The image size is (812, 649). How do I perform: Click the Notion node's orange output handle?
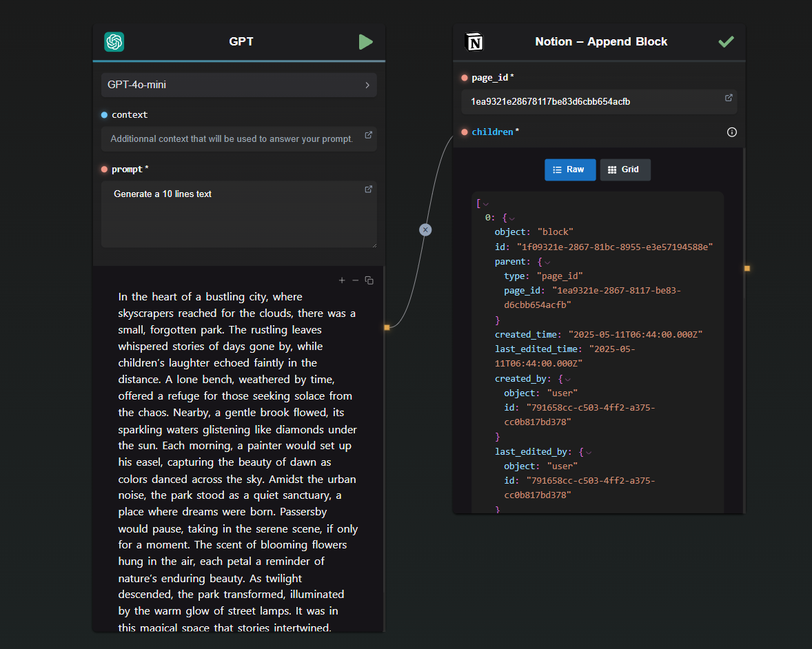click(747, 269)
